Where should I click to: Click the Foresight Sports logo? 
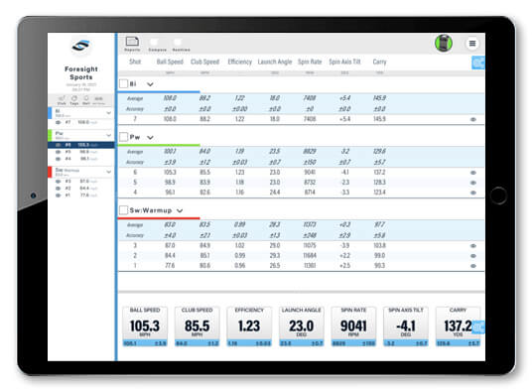[x=80, y=46]
